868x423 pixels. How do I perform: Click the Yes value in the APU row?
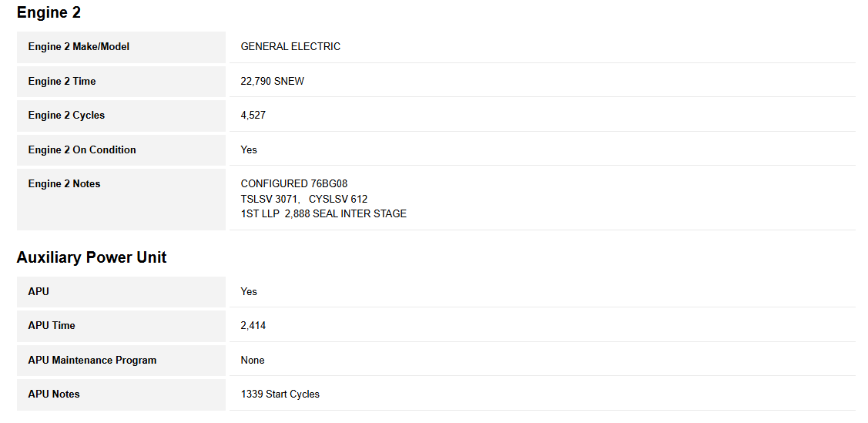(x=249, y=291)
